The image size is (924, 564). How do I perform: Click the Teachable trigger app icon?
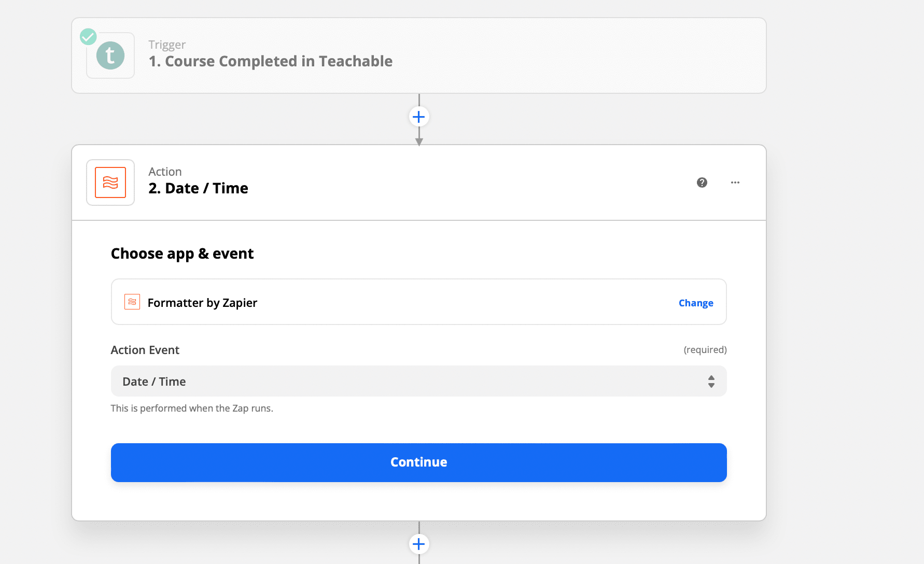[110, 55]
